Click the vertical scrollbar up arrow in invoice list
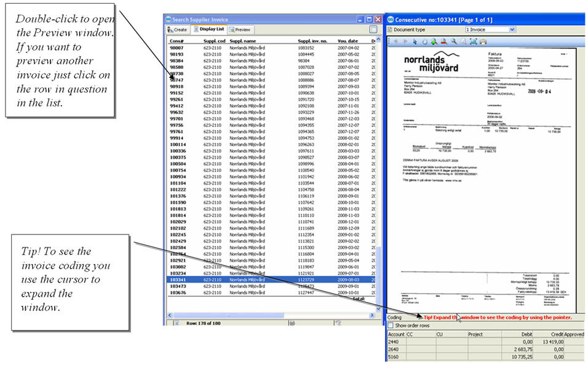588x365 pixels. tap(378, 39)
